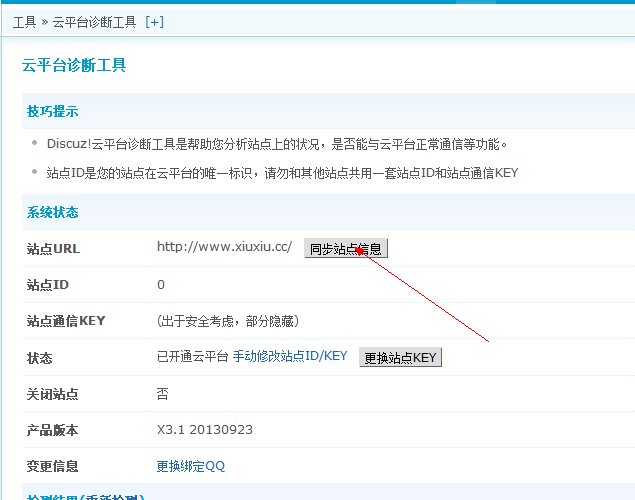
Task: Click the 产品版本 row label
Action: [53, 430]
